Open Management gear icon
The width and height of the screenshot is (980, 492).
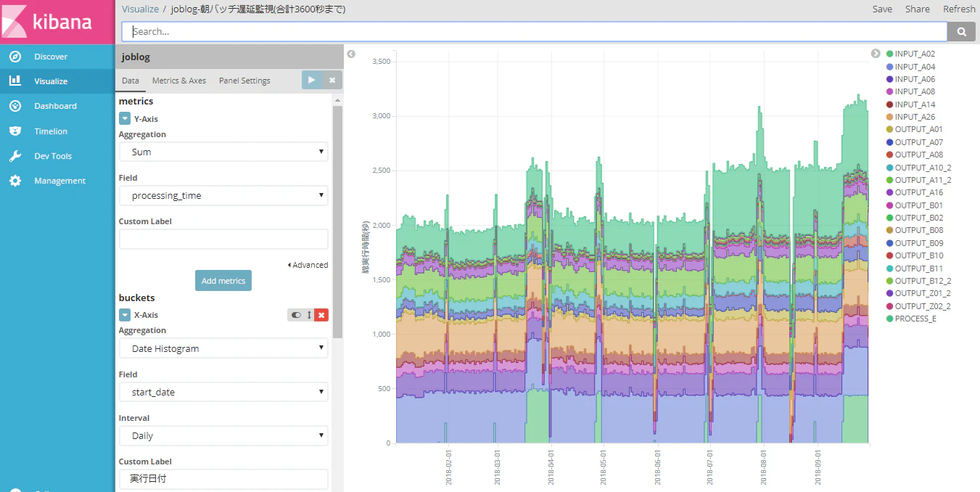[15, 181]
